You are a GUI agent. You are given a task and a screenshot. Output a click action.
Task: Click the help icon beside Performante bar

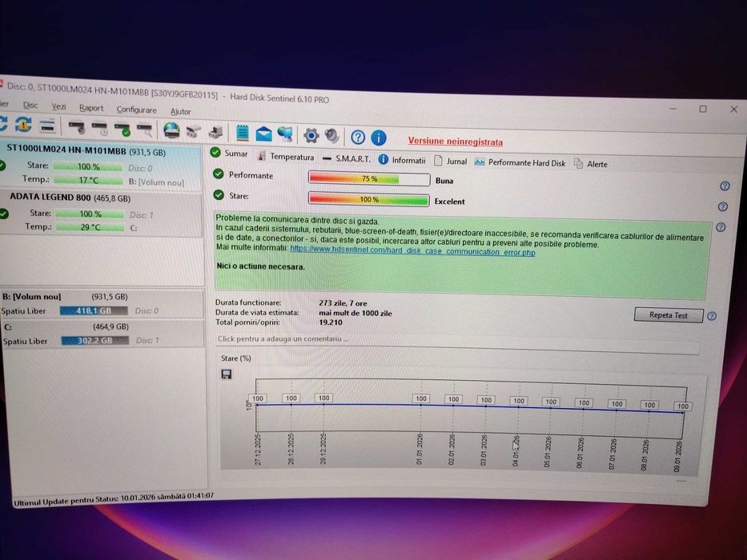pyautogui.click(x=725, y=186)
